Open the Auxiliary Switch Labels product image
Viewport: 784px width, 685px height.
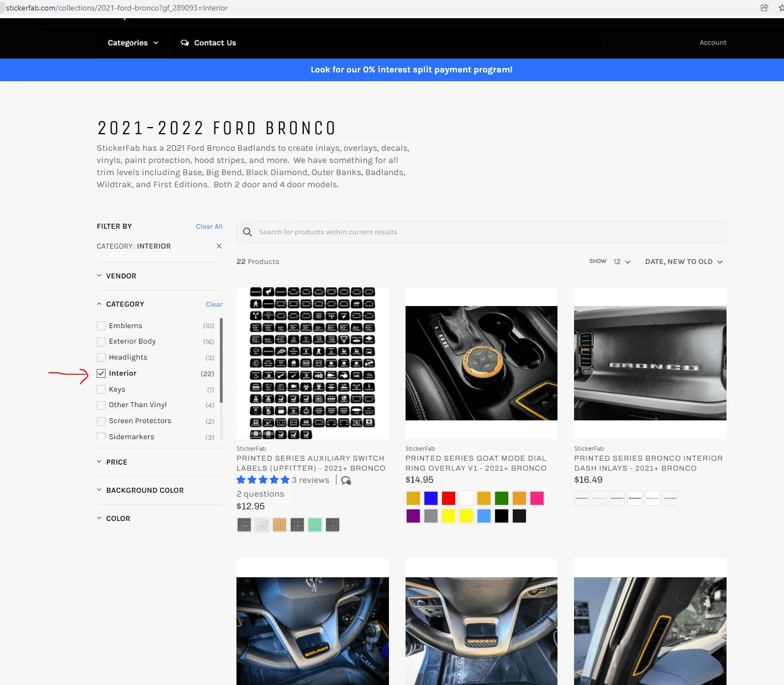coord(313,363)
